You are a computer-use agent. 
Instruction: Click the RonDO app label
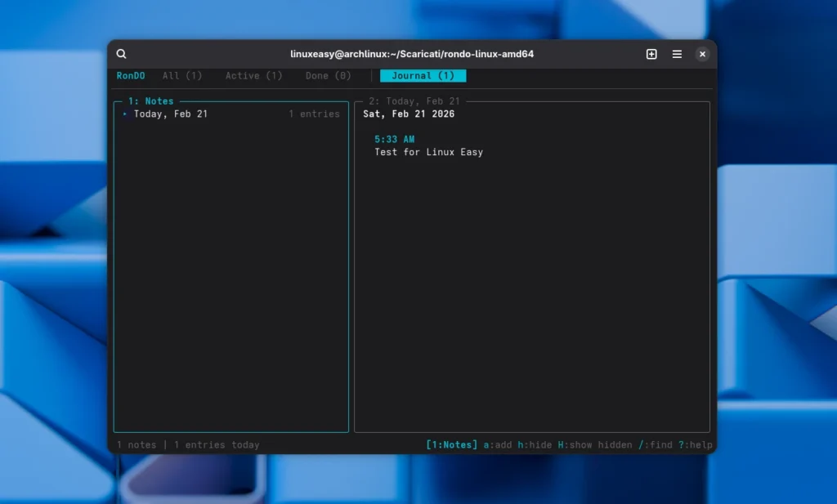[x=131, y=76]
